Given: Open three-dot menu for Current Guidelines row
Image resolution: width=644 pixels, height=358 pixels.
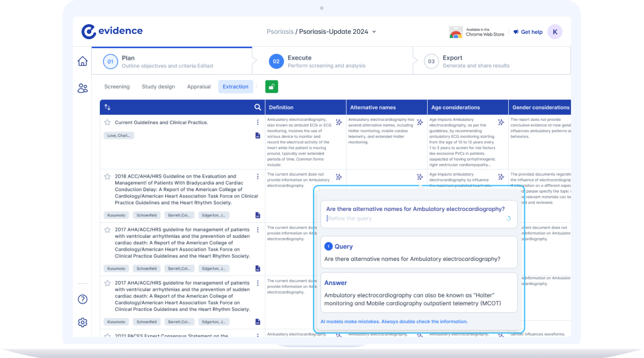Looking at the screenshot, I should pyautogui.click(x=258, y=122).
